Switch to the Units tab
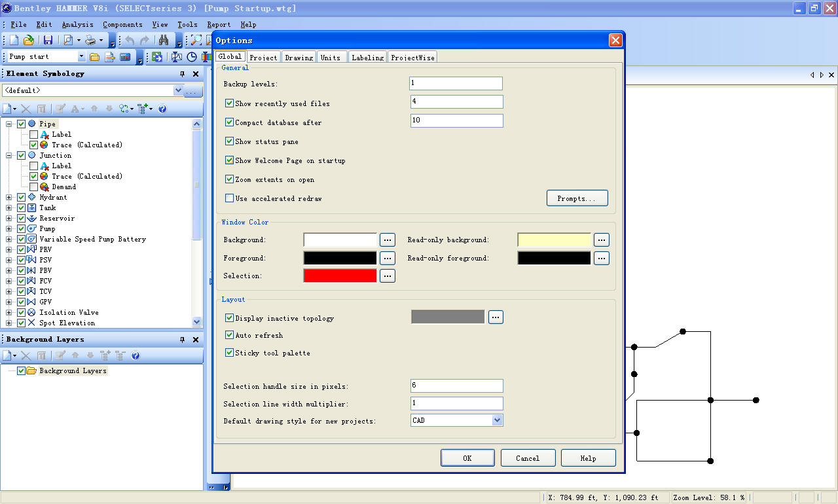This screenshot has height=504, width=838. click(x=331, y=58)
